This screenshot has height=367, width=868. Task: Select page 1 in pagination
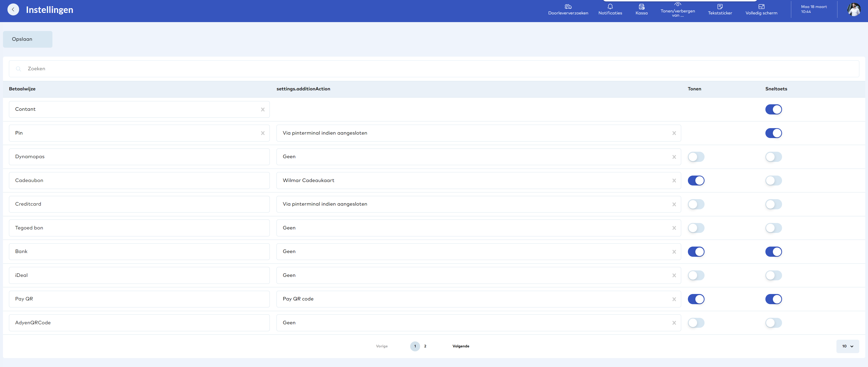pos(415,346)
